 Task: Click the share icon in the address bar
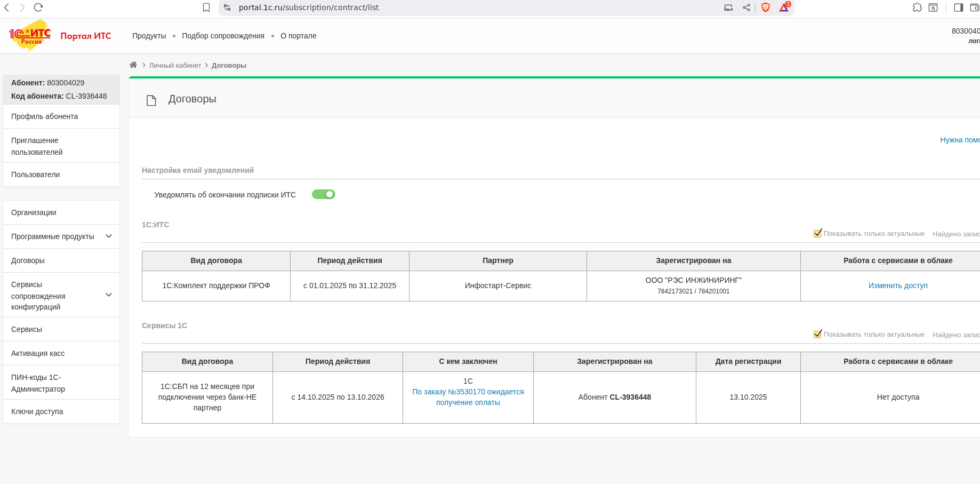[x=746, y=7]
